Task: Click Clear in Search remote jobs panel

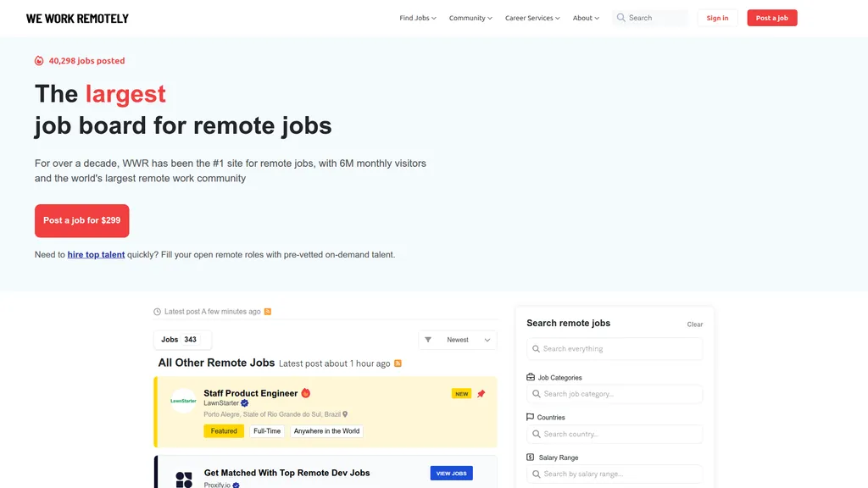Action: [x=695, y=324]
